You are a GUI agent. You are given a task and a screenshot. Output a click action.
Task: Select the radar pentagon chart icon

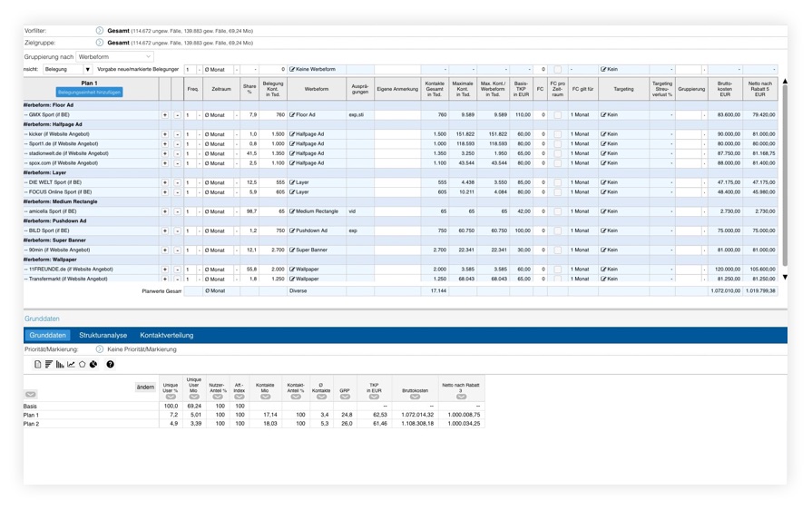click(82, 365)
